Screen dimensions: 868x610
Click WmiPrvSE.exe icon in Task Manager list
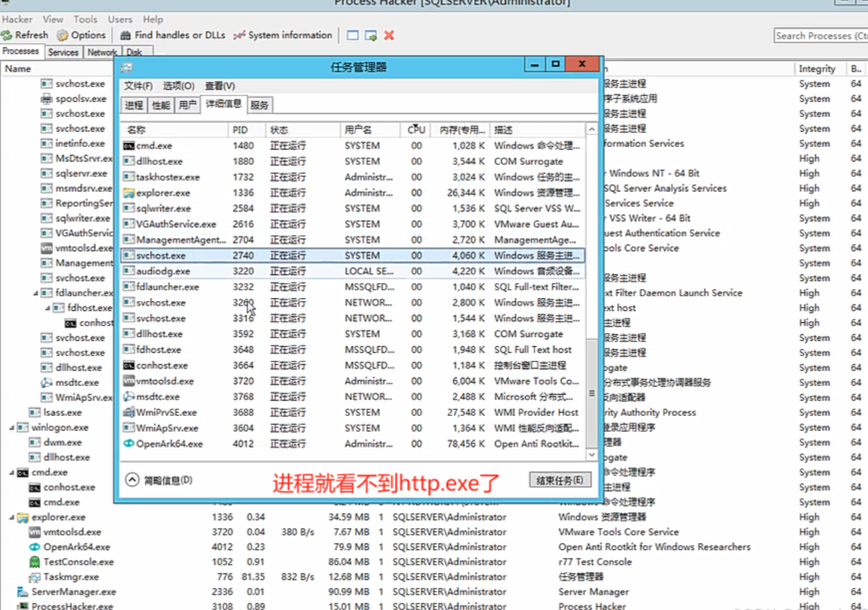coord(129,413)
